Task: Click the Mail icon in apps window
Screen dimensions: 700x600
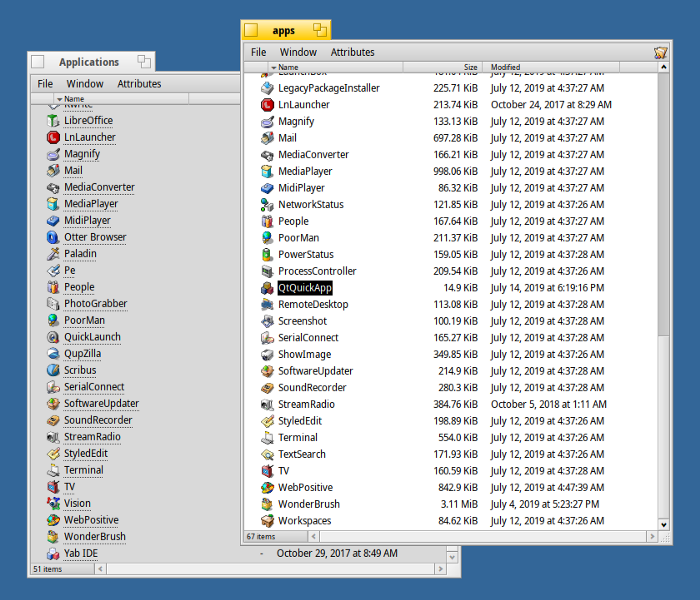Action: pyautogui.click(x=267, y=138)
